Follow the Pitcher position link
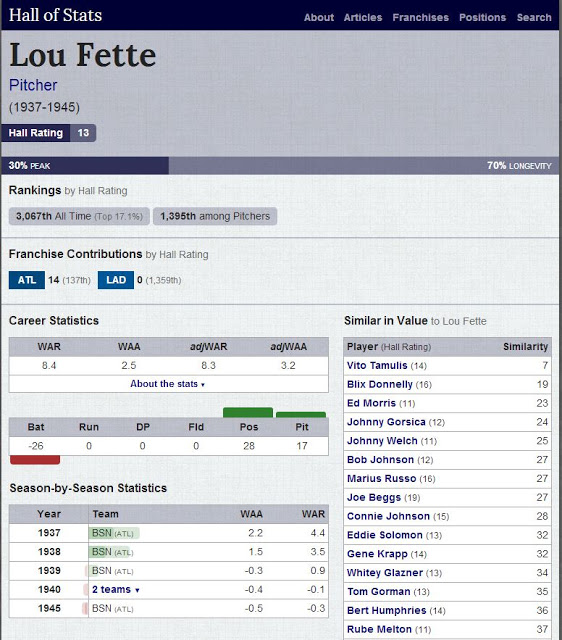The height and width of the screenshot is (640, 562). (x=33, y=85)
